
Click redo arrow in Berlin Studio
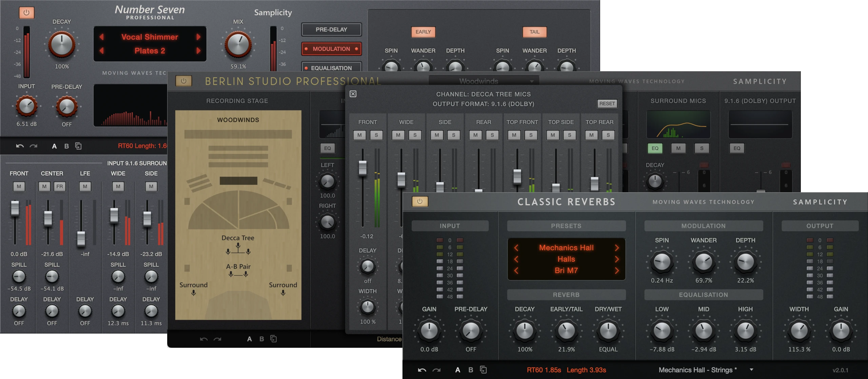click(217, 339)
